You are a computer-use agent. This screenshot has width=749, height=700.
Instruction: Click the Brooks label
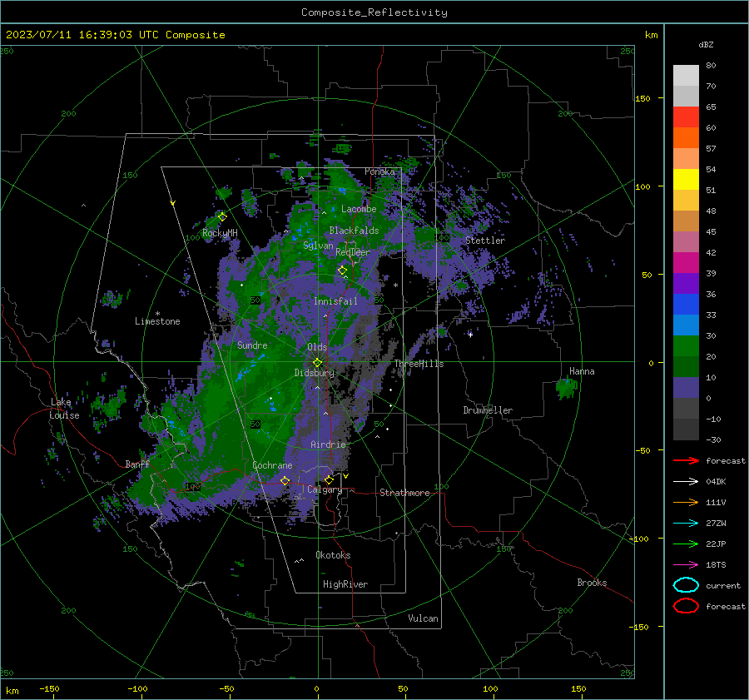point(592,583)
